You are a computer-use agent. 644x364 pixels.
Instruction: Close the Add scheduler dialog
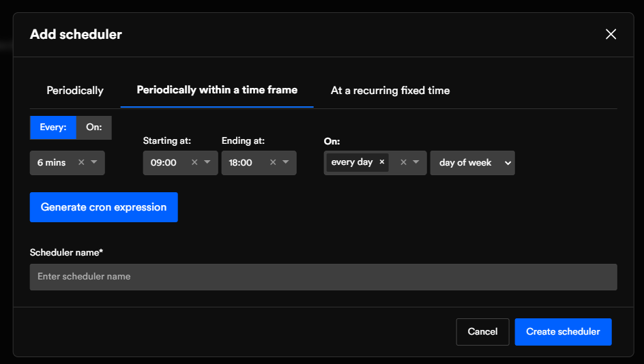coord(611,34)
